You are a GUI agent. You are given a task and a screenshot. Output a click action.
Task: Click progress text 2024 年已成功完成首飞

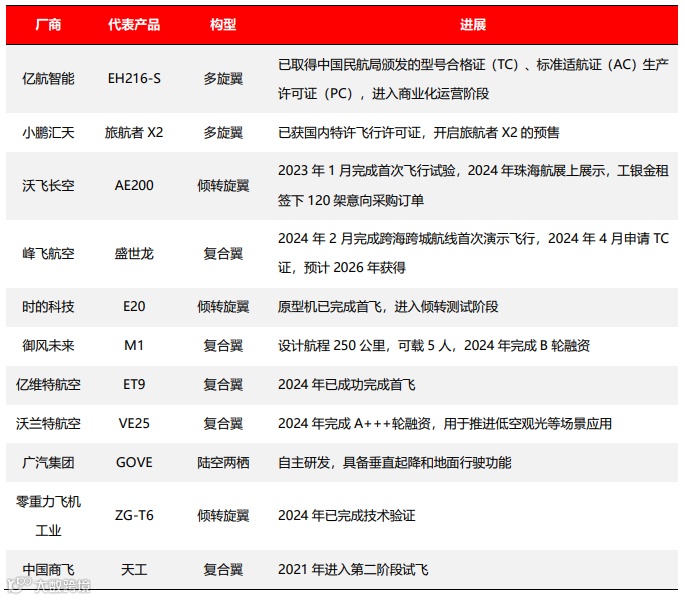[x=346, y=385]
